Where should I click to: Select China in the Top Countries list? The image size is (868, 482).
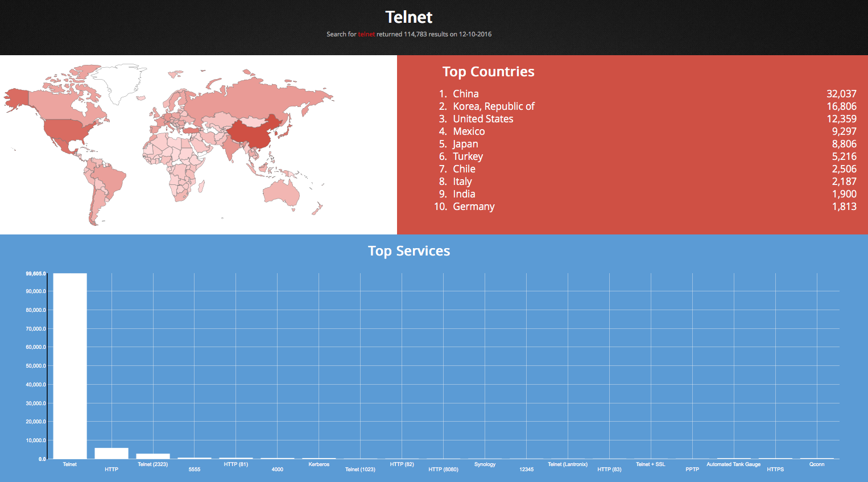point(466,93)
